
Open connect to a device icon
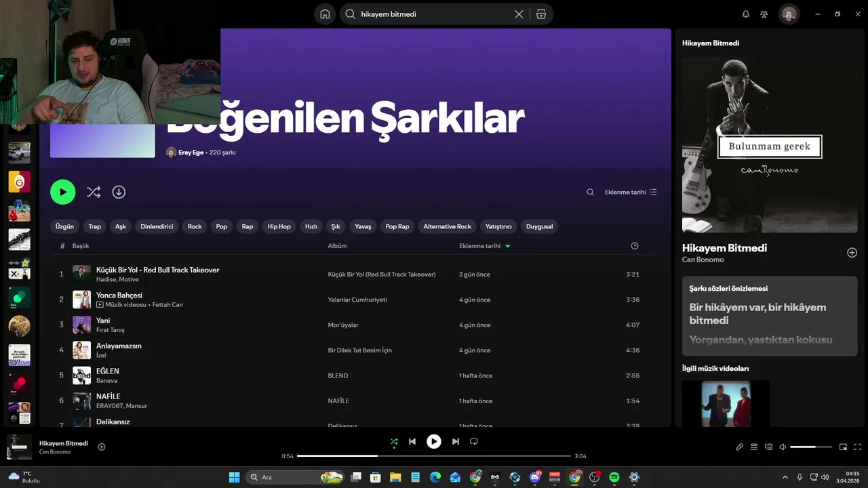(768, 447)
